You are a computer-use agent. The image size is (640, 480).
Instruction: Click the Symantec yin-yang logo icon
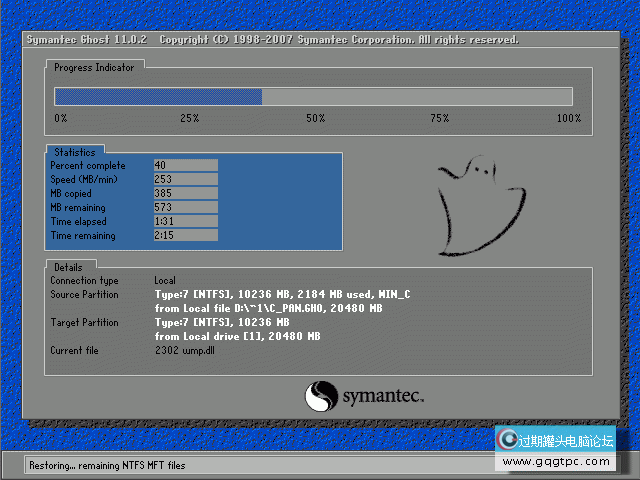pyautogui.click(x=320, y=396)
